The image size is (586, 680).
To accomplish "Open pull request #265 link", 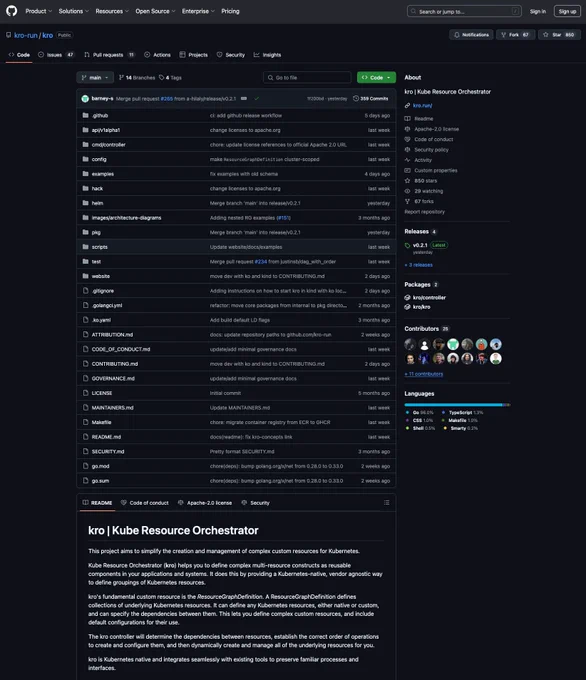I will click(x=167, y=99).
